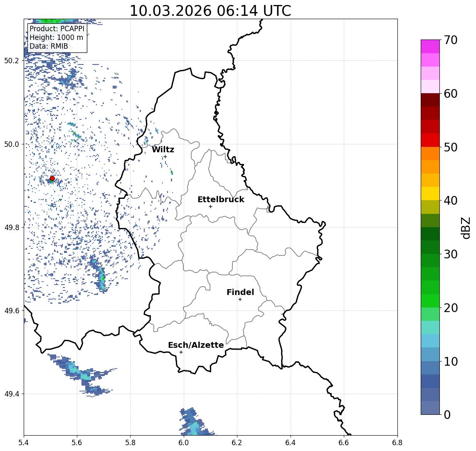Screen dimensions: 476x451
Task: Click longitude axis label 6.4
Action: point(291,443)
